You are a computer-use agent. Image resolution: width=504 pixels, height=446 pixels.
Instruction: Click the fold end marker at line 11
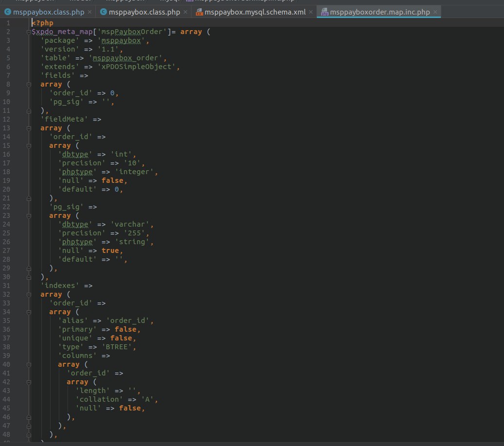click(29, 111)
